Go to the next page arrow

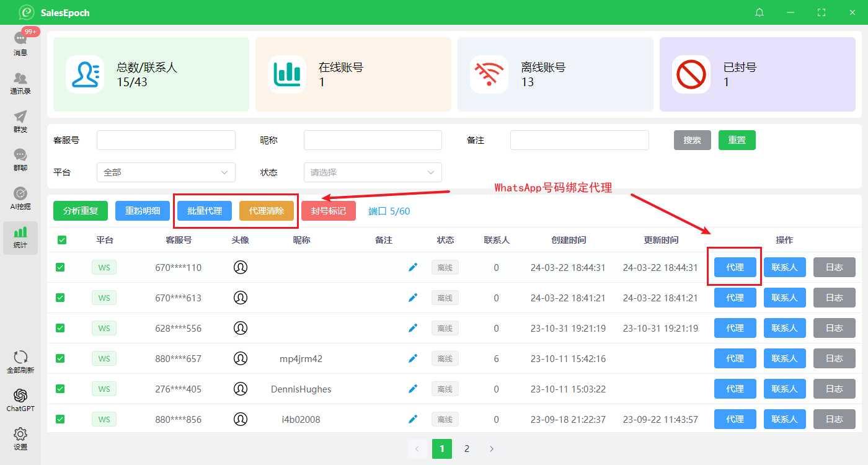coord(492,449)
